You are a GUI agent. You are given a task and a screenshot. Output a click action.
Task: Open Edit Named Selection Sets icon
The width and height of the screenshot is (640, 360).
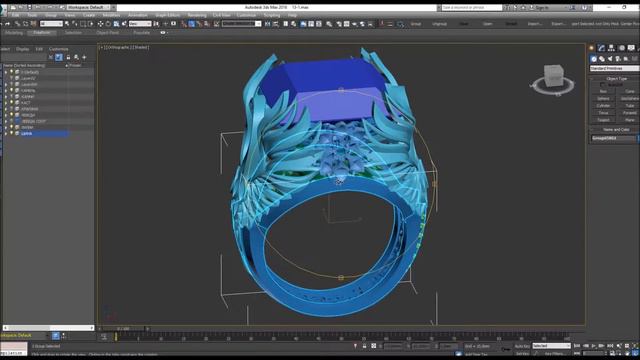point(216,24)
